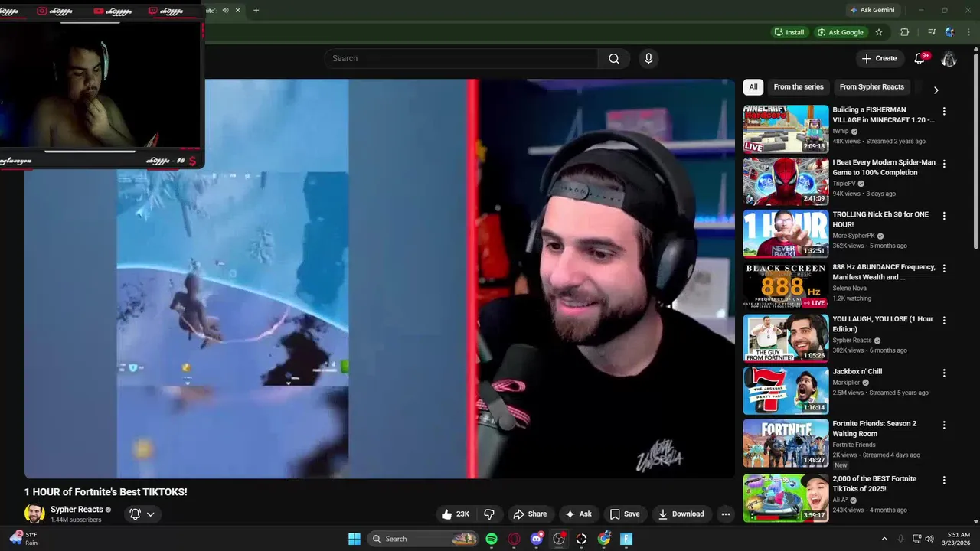Click the Install app button in address bar
This screenshot has width=980, height=551.
(x=789, y=32)
